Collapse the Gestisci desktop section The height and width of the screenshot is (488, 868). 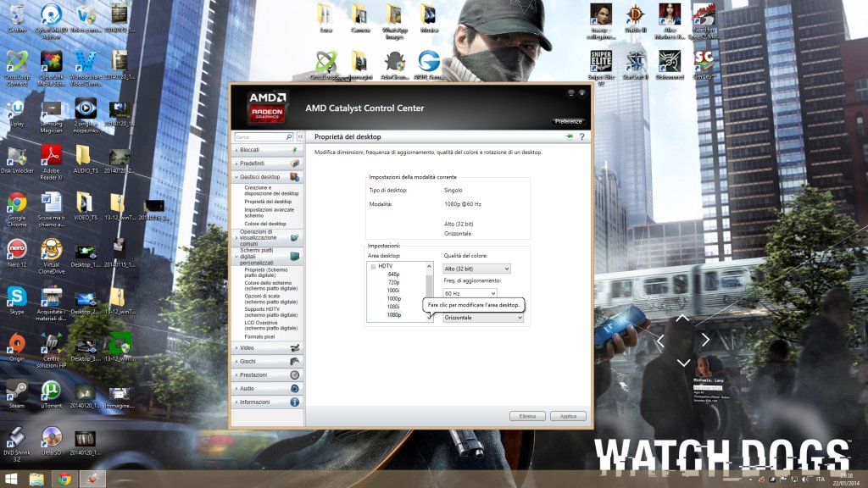tap(267, 177)
